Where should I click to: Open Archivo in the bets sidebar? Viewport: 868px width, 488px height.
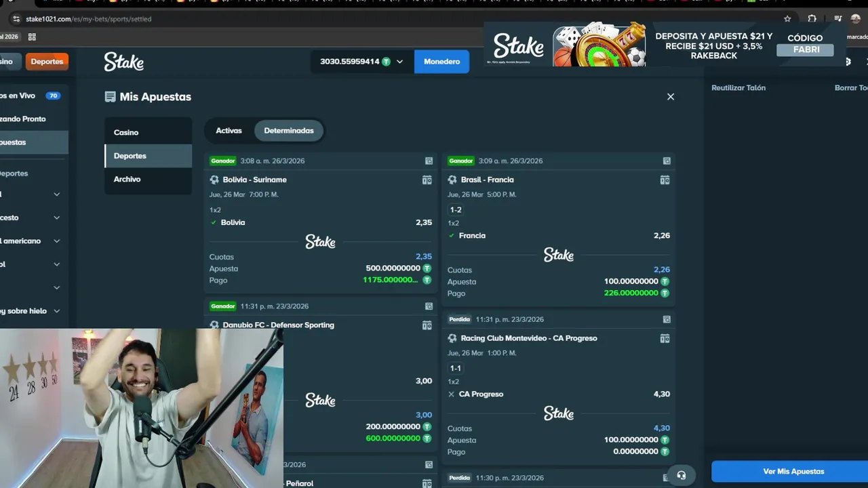point(148,179)
